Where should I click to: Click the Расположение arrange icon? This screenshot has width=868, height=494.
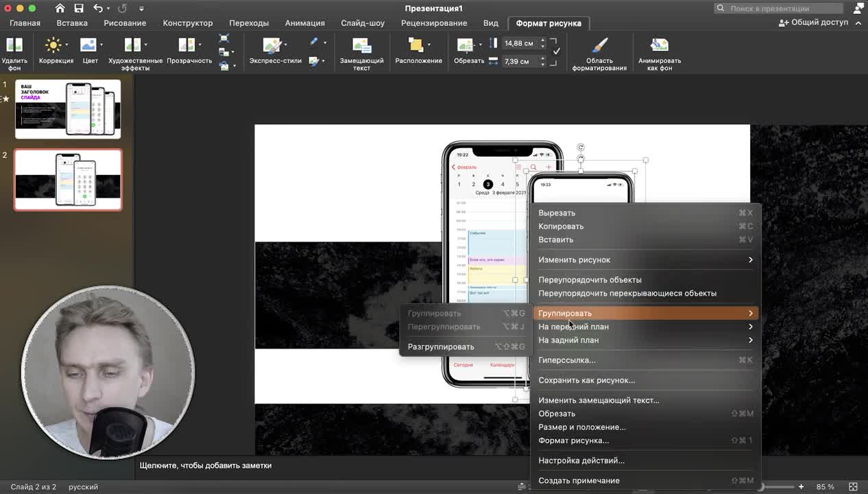(x=415, y=45)
